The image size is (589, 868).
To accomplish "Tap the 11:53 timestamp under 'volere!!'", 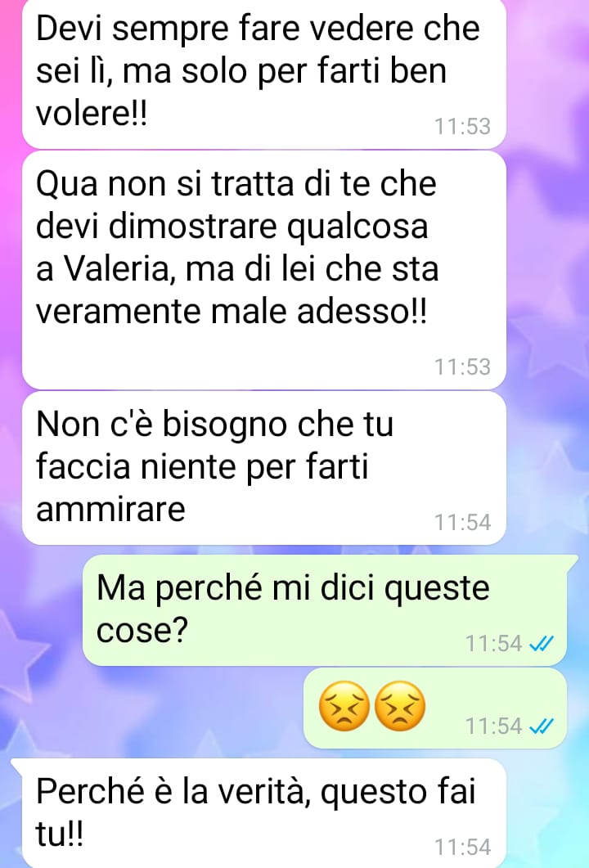I will pos(462,126).
